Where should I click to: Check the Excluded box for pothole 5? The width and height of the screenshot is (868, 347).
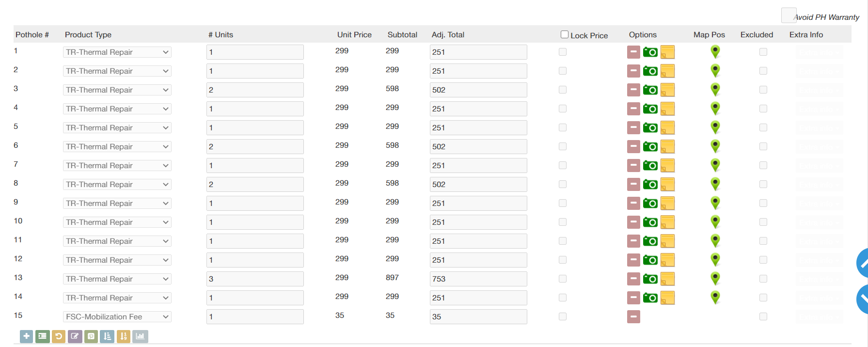coord(763,127)
